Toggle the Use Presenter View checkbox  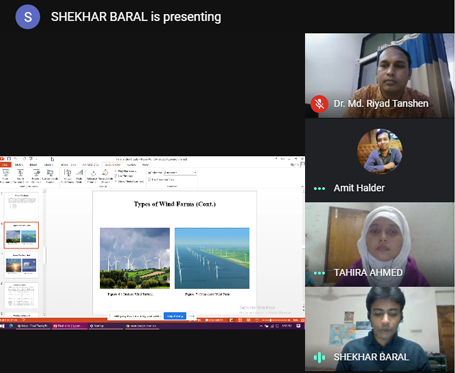(x=149, y=179)
